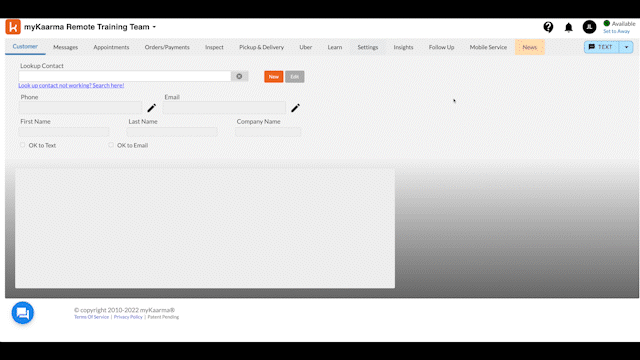Click the Last Name input field
This screenshot has height=360, width=640.
point(172,131)
